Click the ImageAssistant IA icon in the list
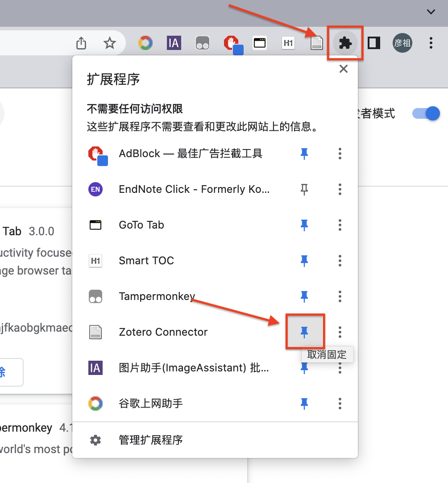This screenshot has width=448, height=483. [x=95, y=368]
